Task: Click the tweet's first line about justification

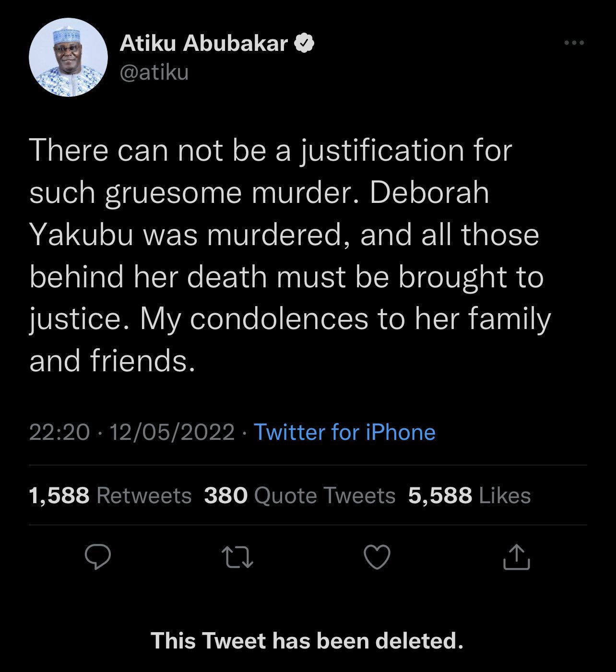Action: click(x=271, y=151)
